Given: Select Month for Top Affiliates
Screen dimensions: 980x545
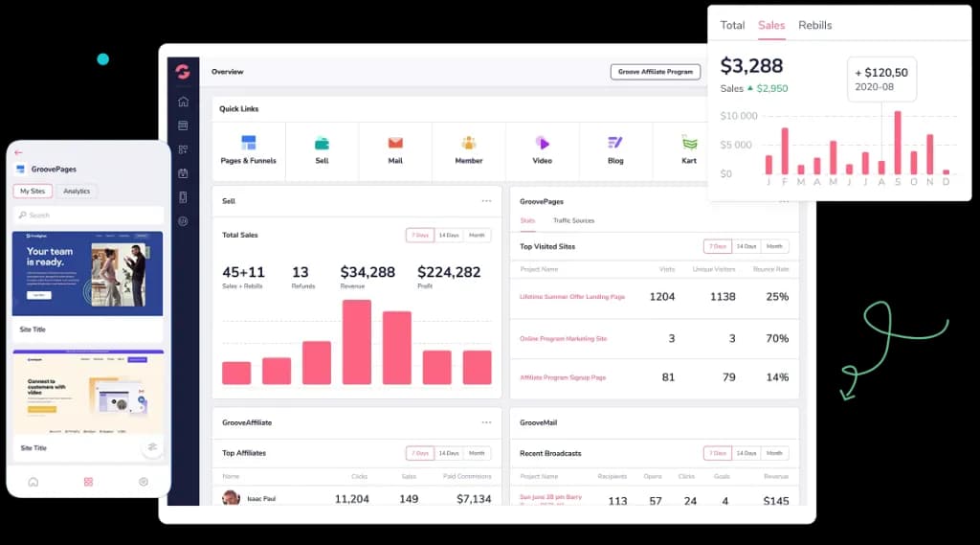Looking at the screenshot, I should (x=477, y=453).
